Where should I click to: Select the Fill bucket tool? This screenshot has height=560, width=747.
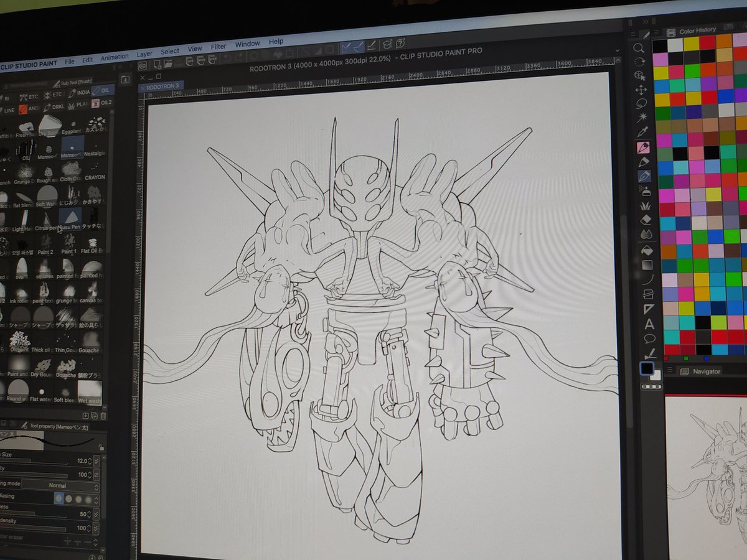tap(647, 251)
